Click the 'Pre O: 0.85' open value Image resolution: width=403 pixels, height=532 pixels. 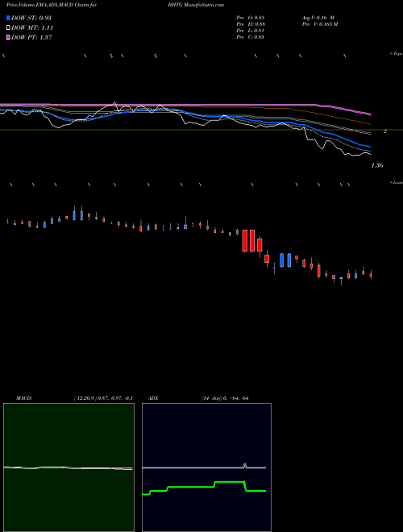tap(251, 18)
